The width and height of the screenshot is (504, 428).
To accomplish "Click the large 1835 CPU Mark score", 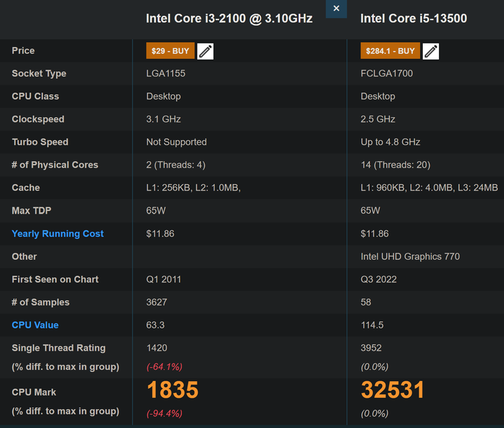I will (173, 390).
